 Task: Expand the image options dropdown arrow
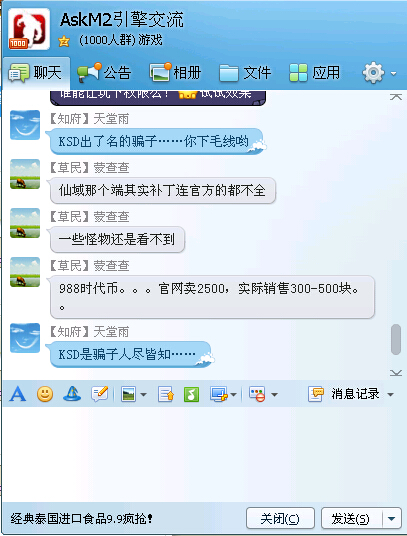point(144,395)
